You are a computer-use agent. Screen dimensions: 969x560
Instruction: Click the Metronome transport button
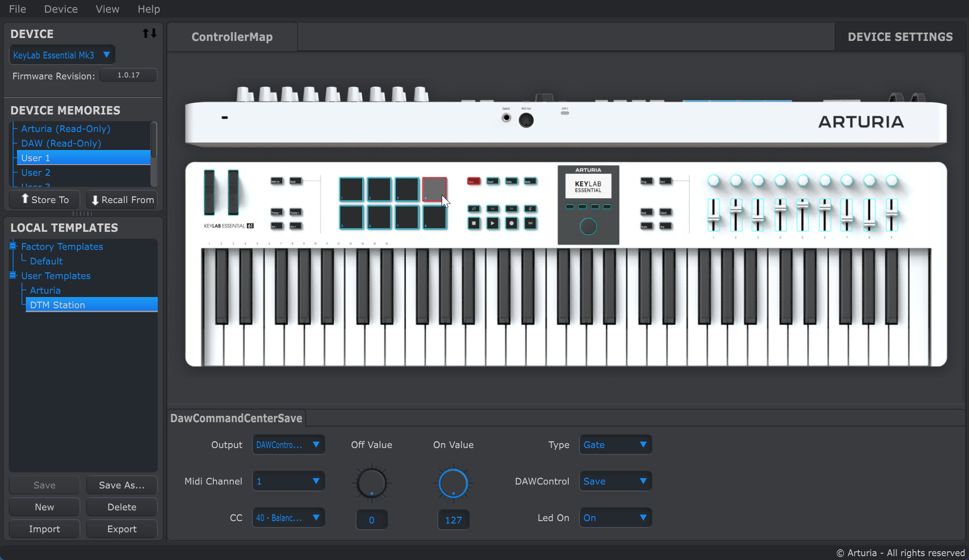click(530, 209)
